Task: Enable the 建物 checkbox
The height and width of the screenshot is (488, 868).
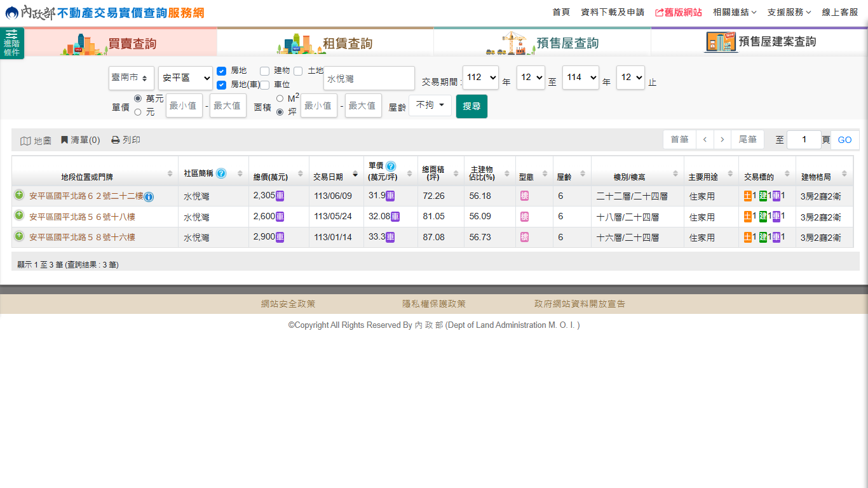Action: coord(265,71)
